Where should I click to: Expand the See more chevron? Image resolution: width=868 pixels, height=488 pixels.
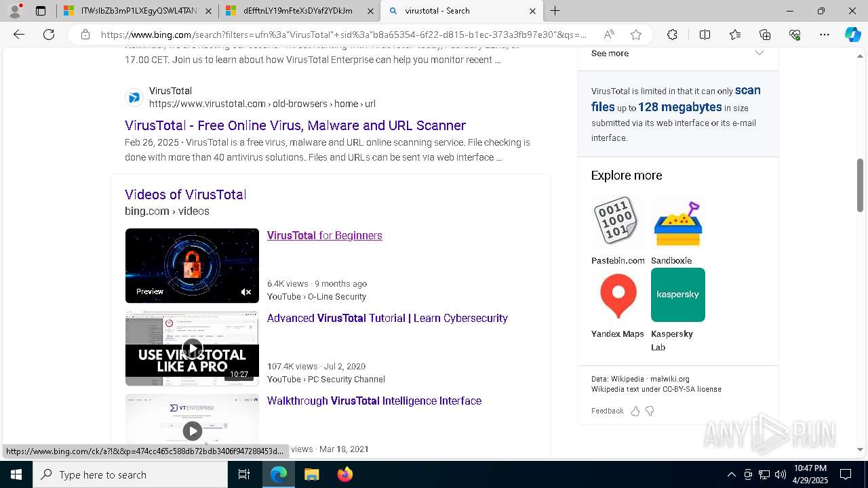click(x=759, y=53)
